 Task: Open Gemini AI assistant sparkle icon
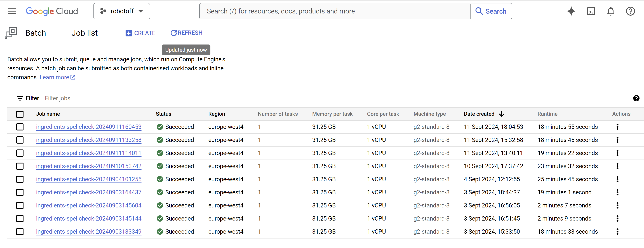pos(571,11)
